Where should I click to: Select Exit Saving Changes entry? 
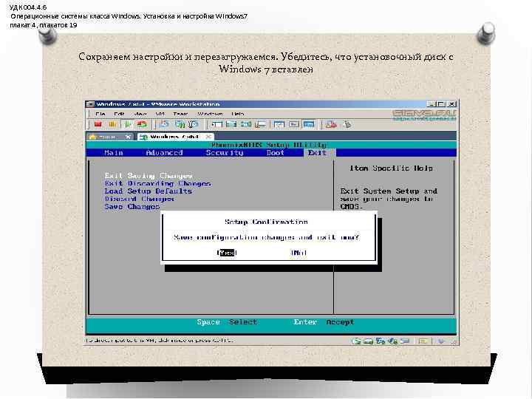coord(149,176)
